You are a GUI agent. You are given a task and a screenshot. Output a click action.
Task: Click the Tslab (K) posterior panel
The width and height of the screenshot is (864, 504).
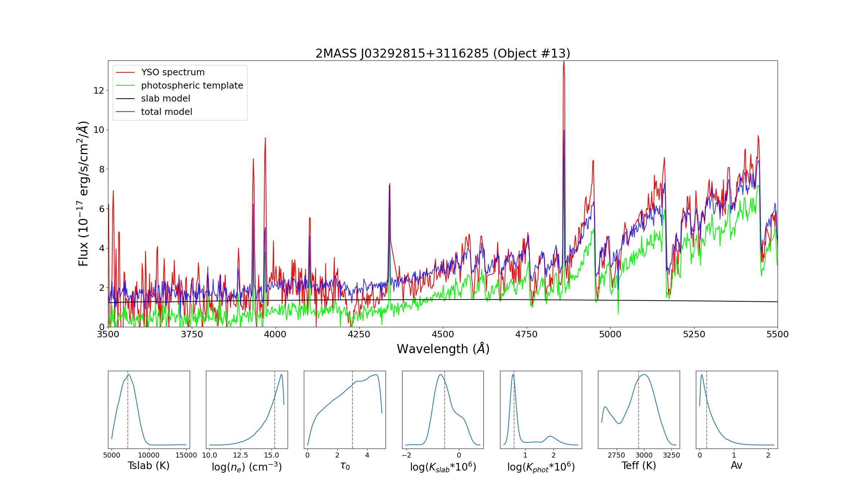tap(149, 410)
